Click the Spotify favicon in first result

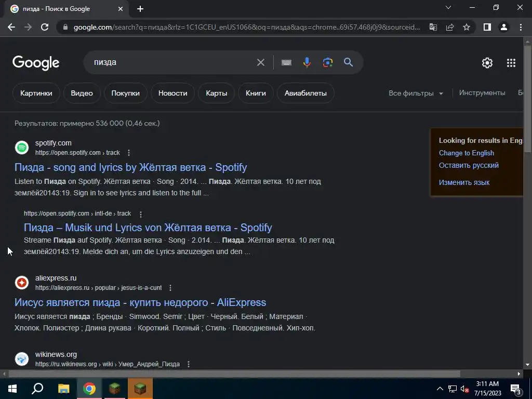tap(22, 148)
